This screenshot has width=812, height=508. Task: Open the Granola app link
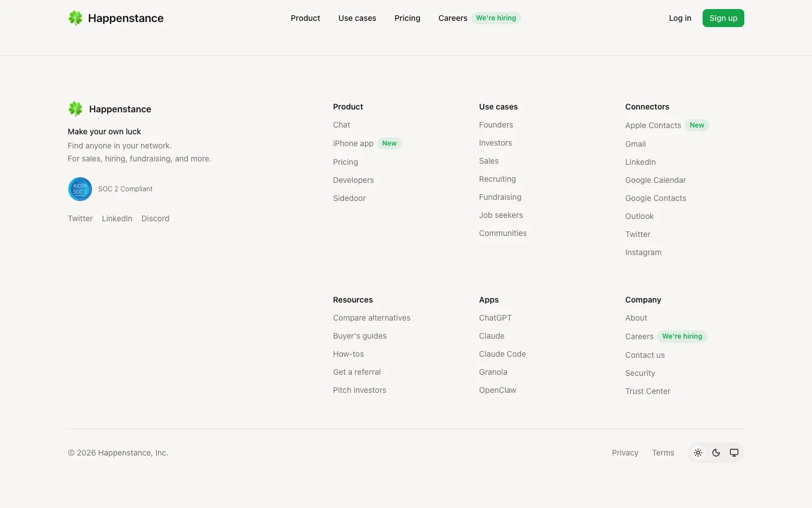pyautogui.click(x=493, y=372)
